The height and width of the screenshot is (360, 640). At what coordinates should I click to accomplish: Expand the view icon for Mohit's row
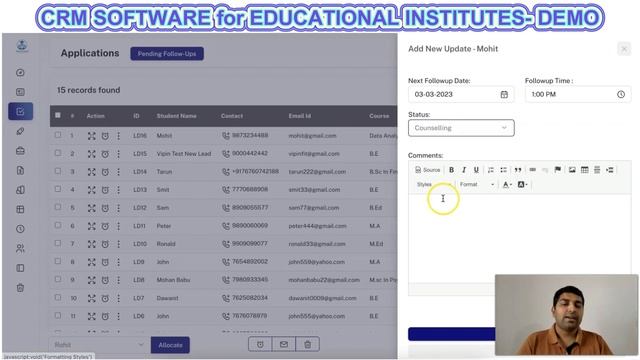tap(91, 136)
